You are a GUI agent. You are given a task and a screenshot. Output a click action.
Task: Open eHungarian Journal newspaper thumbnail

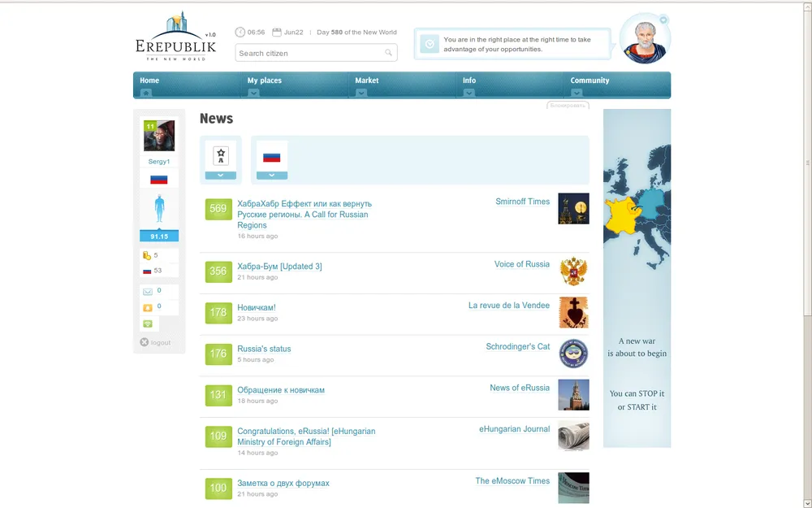point(573,436)
